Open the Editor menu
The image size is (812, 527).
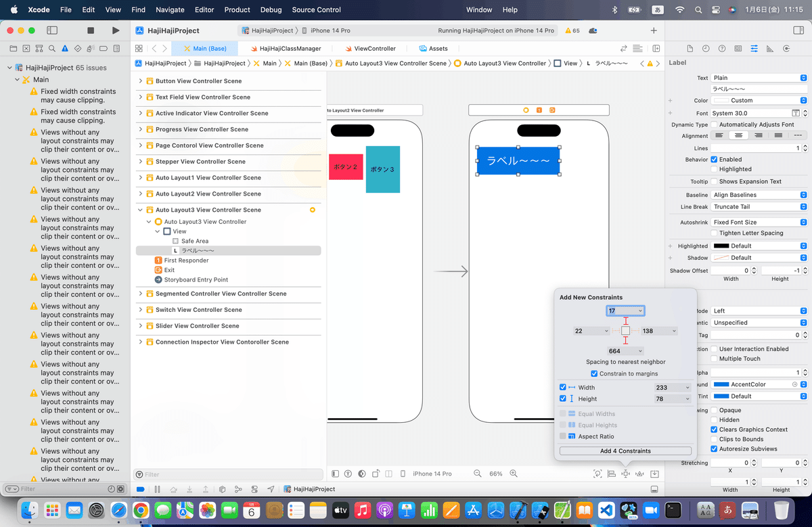coord(204,9)
